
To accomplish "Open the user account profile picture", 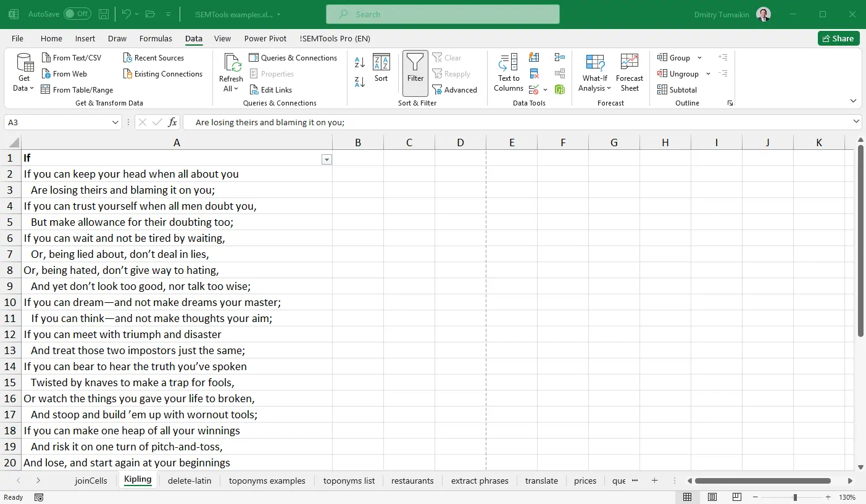I will [x=763, y=14].
